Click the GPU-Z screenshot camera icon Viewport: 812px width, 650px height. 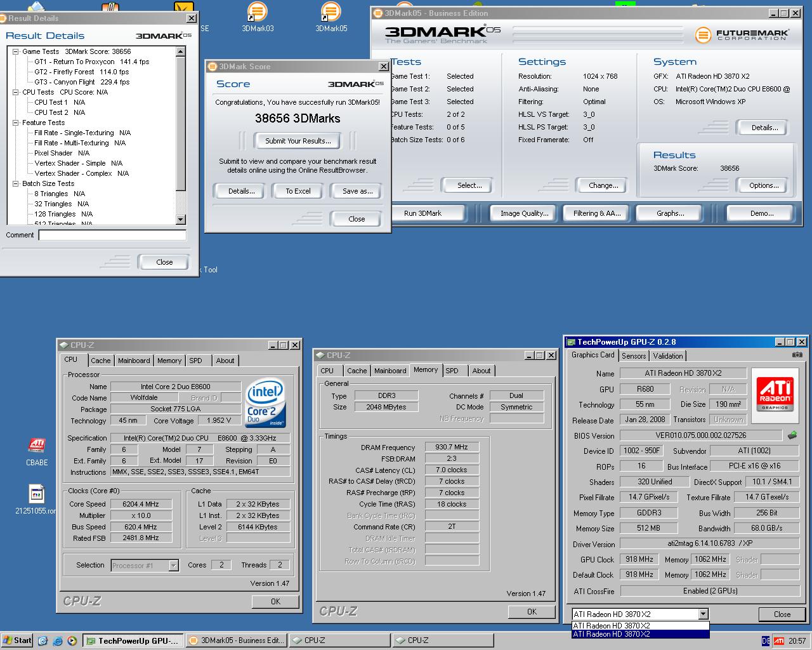(x=797, y=355)
